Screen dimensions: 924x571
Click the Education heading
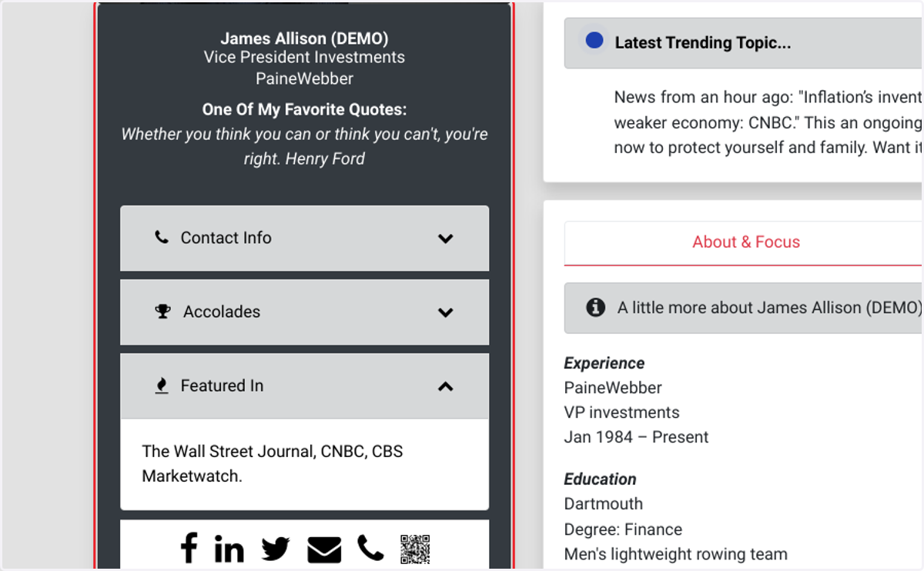click(x=600, y=479)
